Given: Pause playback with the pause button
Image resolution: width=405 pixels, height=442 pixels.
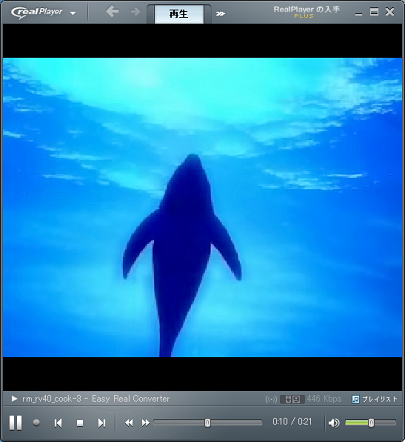Looking at the screenshot, I should click(15, 423).
